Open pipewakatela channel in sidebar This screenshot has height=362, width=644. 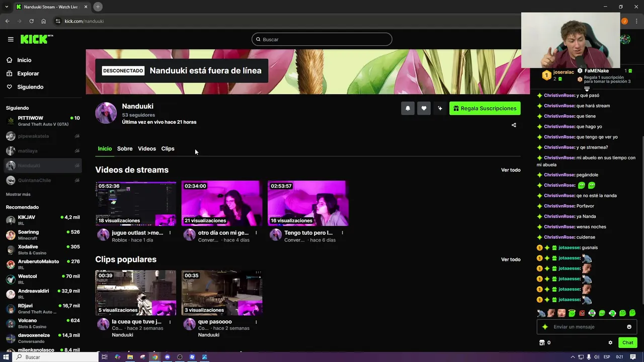tap(43, 136)
